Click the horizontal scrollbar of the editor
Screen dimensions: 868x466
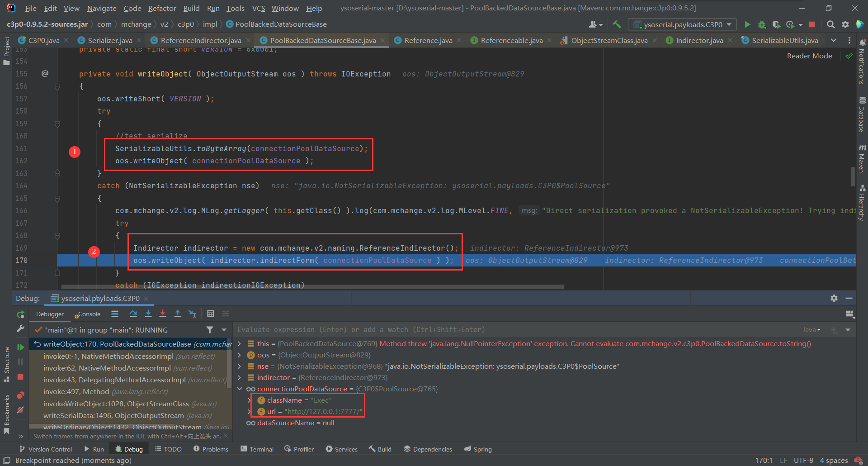(312, 286)
